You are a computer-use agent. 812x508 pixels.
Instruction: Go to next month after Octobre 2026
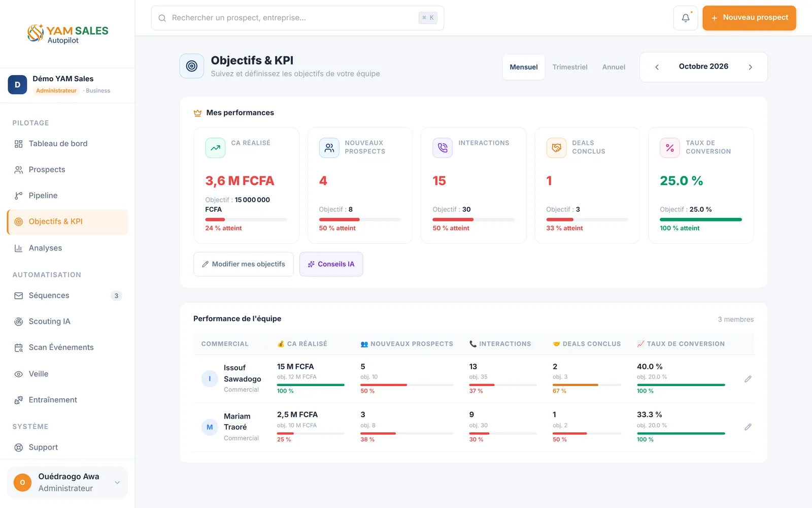tap(750, 67)
